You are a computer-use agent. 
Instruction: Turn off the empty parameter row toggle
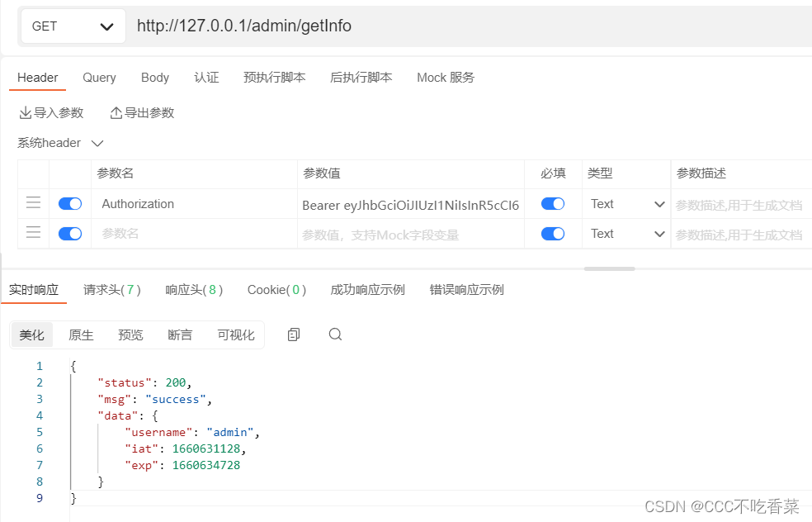tap(70, 233)
